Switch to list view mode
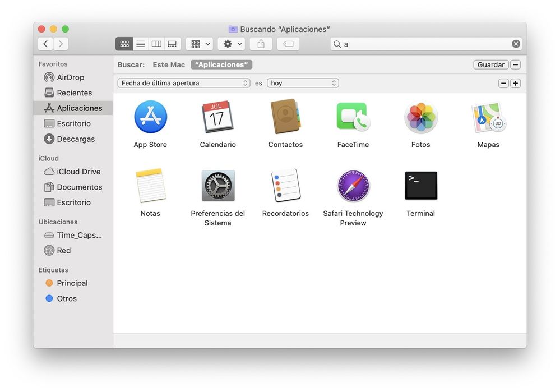The height and width of the screenshot is (392, 560). [x=141, y=44]
